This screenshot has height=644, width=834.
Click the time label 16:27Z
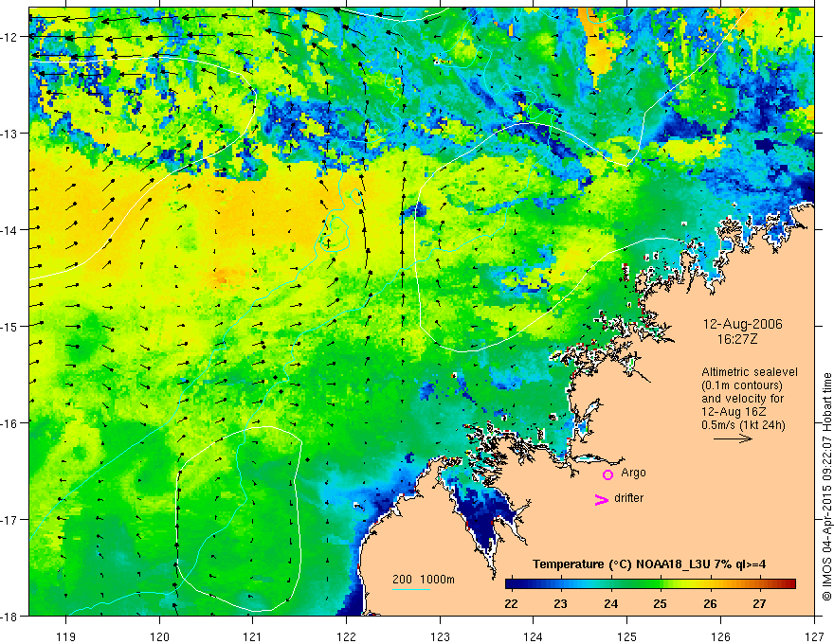pos(736,339)
